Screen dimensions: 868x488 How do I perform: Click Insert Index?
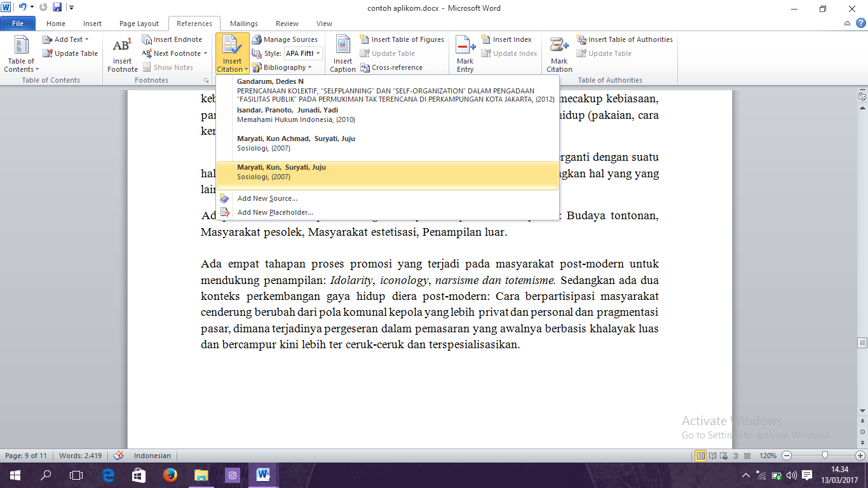[506, 39]
